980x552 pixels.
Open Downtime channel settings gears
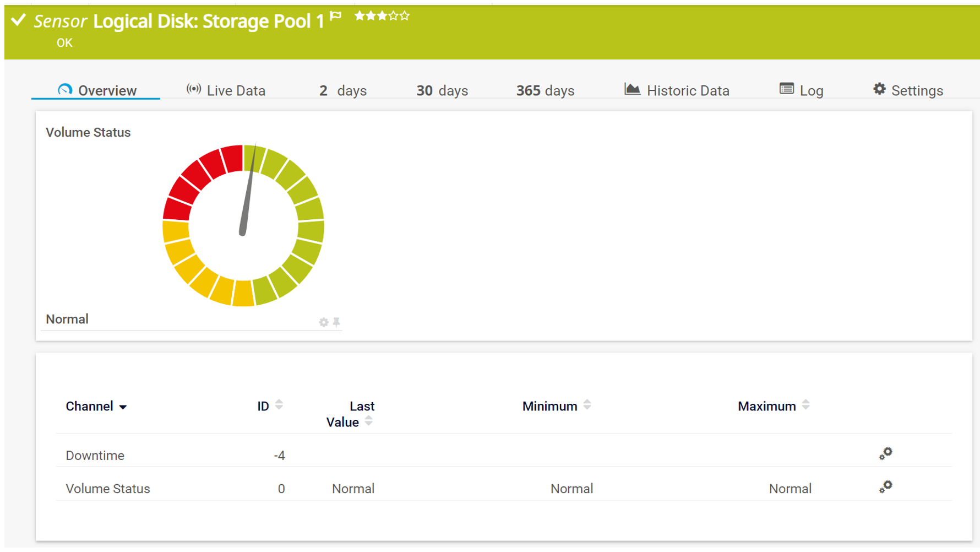point(885,454)
